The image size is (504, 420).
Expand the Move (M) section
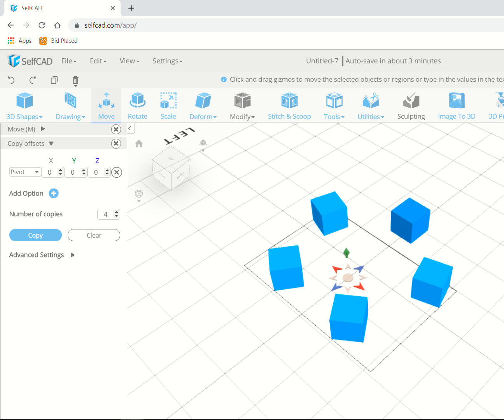pos(43,129)
